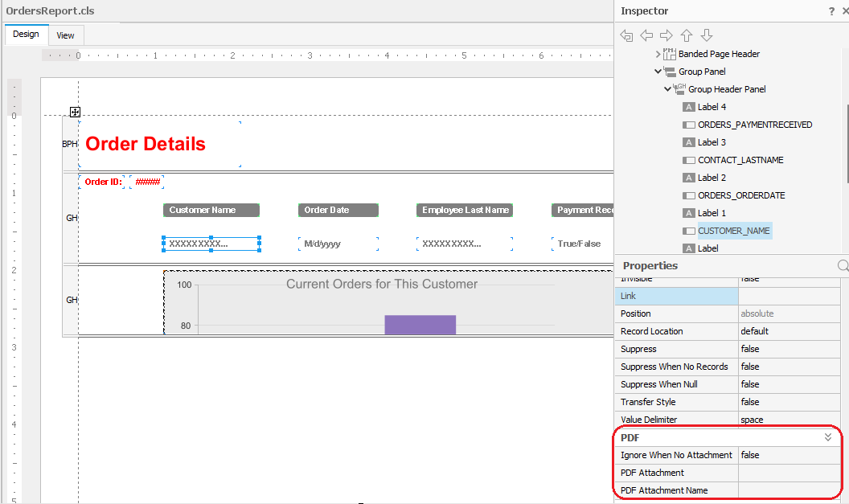Select the Design tab

[26, 34]
